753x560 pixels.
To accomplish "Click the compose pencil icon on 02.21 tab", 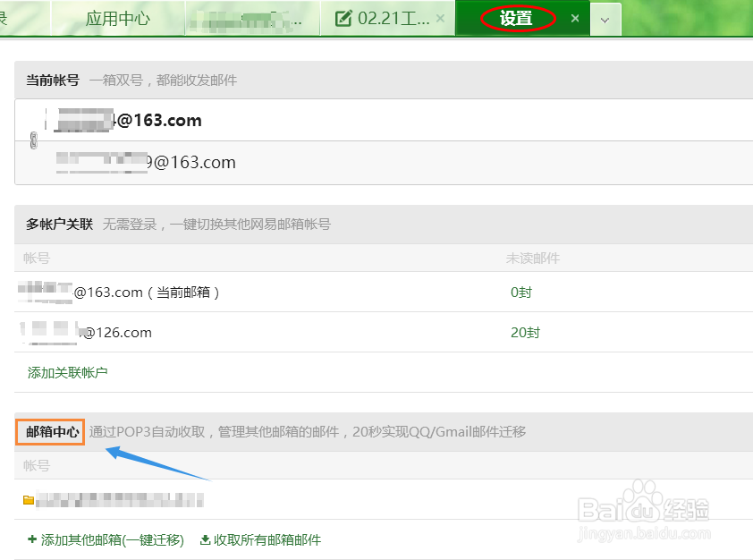I will (x=343, y=18).
